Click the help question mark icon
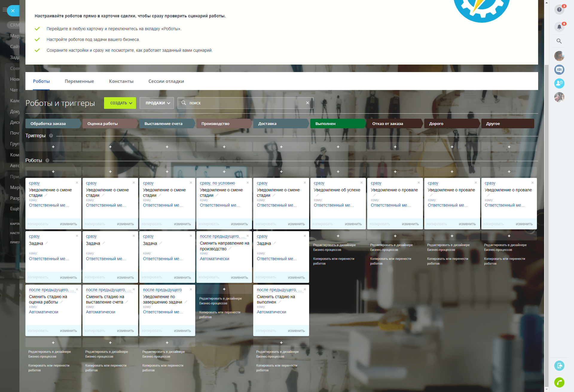This screenshot has height=392, width=574. click(559, 10)
